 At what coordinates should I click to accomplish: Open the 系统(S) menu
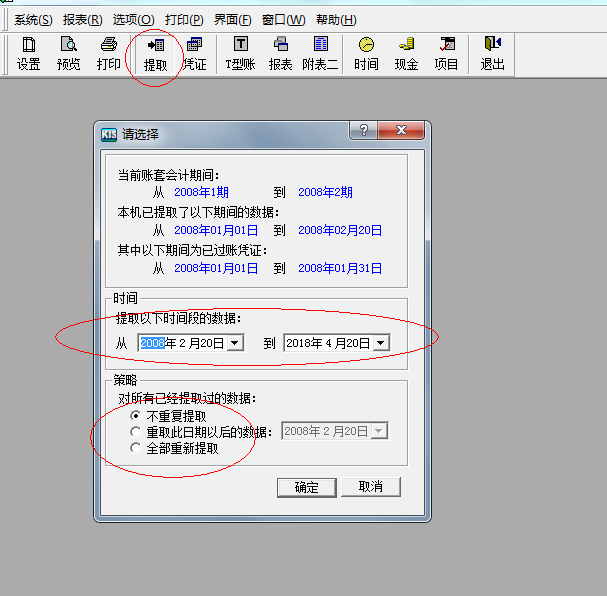[x=33, y=20]
